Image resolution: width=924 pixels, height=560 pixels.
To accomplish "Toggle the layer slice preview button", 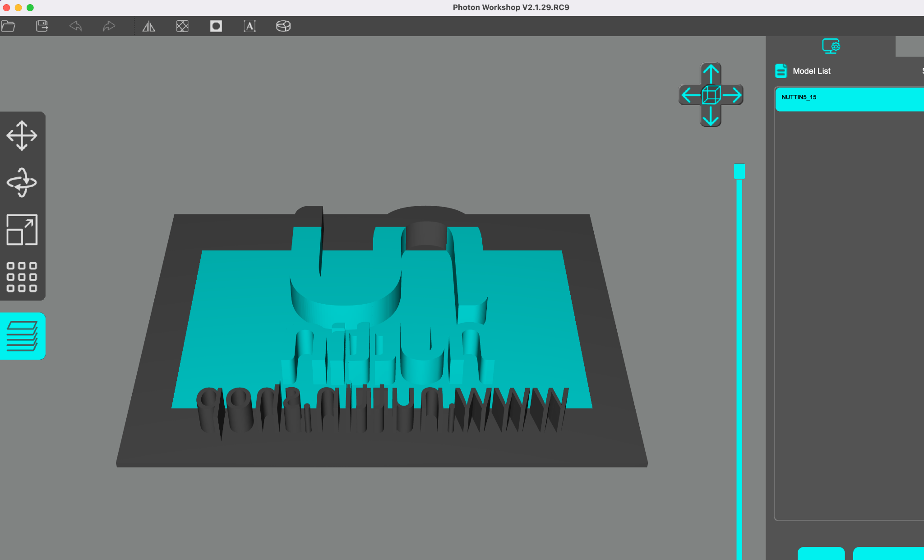I will pyautogui.click(x=23, y=336).
